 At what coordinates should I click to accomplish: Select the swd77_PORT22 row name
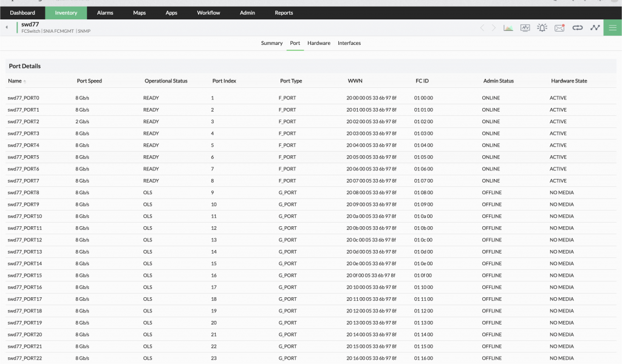tap(24, 359)
